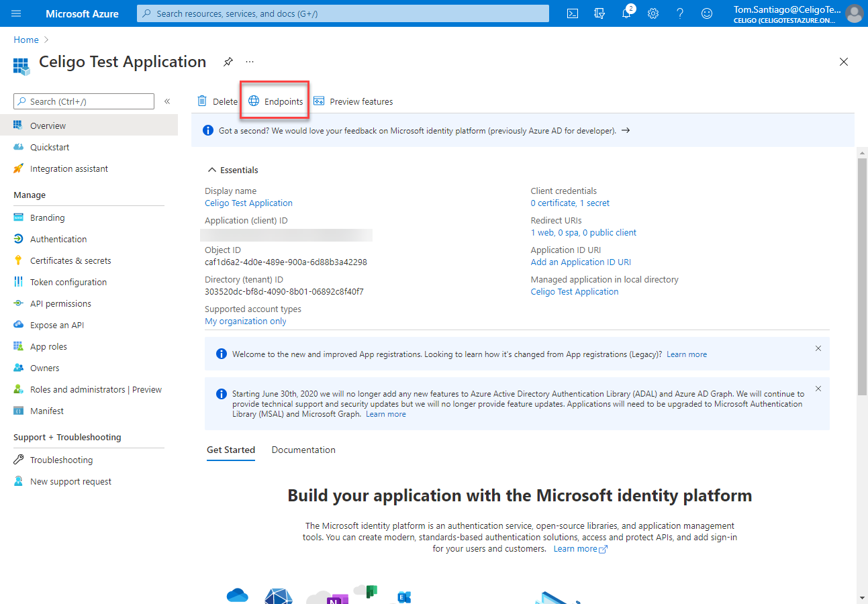Open the portal settings gear
Image resolution: width=868 pixels, height=604 pixels.
[x=653, y=13]
